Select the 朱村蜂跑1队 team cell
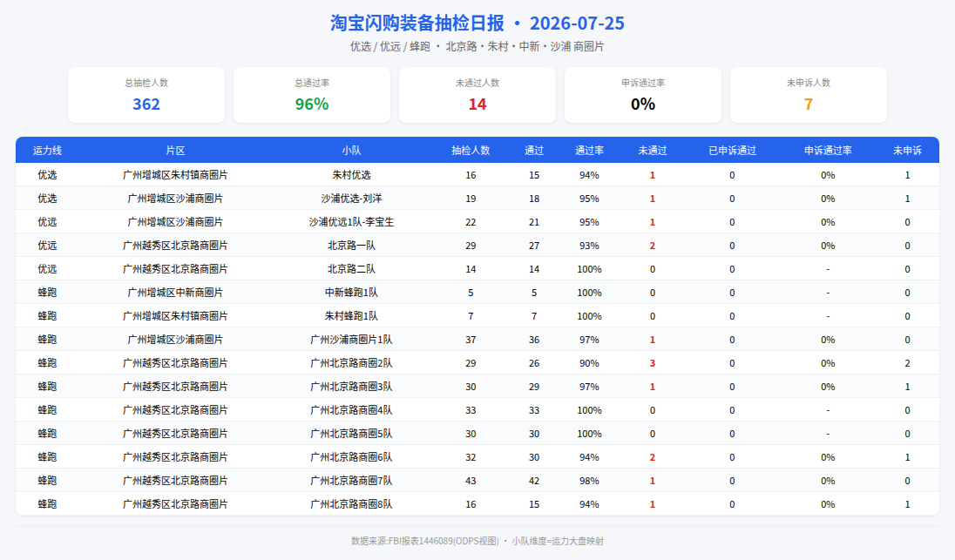The height and width of the screenshot is (560, 955). tap(351, 316)
